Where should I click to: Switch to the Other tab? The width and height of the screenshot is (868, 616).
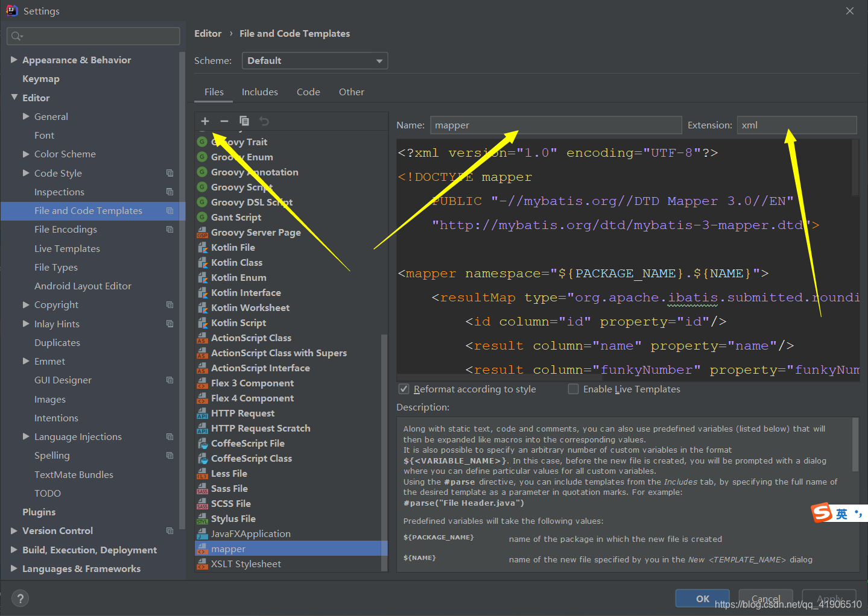point(352,92)
